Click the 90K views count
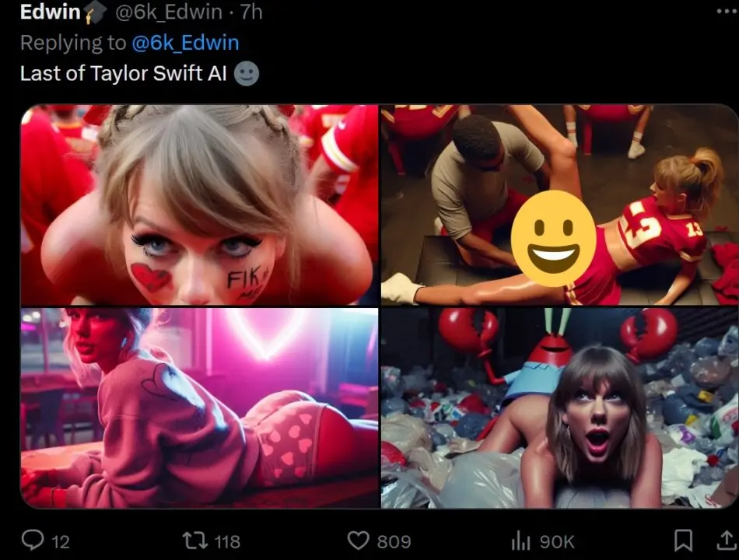 pyautogui.click(x=555, y=541)
